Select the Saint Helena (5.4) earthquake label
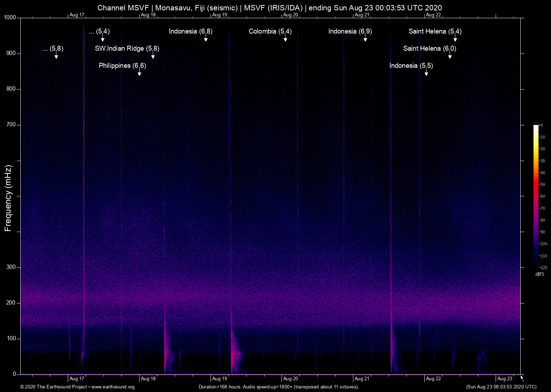This screenshot has width=551, height=392. (435, 31)
